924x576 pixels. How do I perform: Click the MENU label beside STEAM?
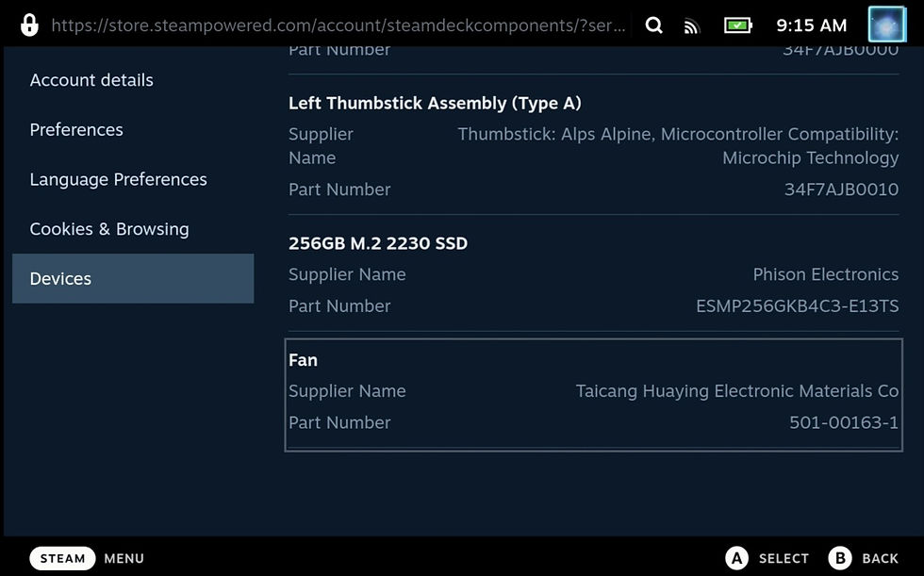pos(124,558)
